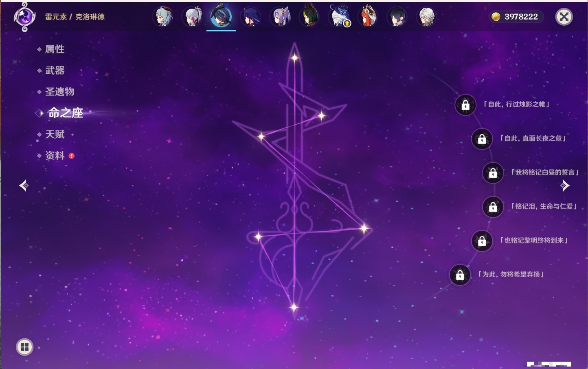Screen dimensions: 588x369
Task: Switch to previous character with left arrow
Action: [24, 186]
